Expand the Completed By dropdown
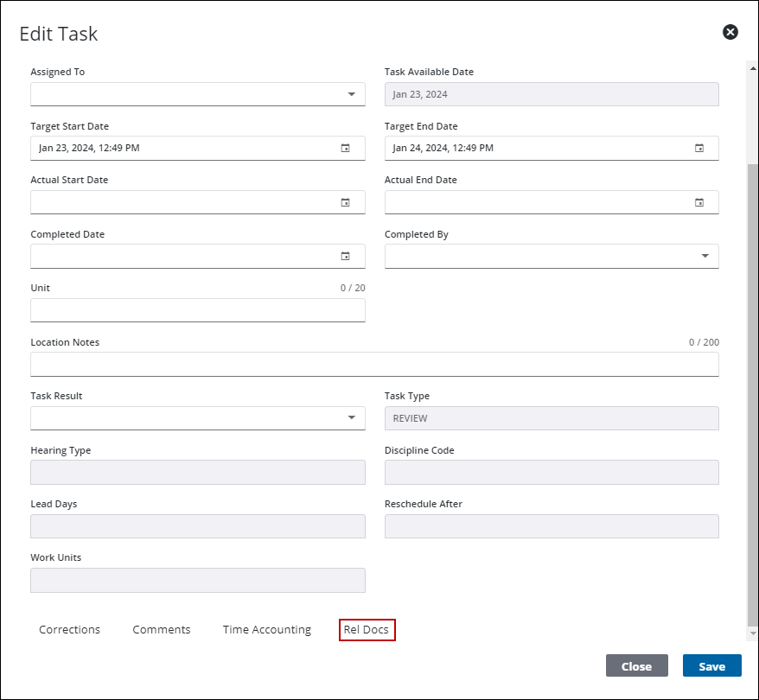This screenshot has width=759, height=700. coord(705,257)
